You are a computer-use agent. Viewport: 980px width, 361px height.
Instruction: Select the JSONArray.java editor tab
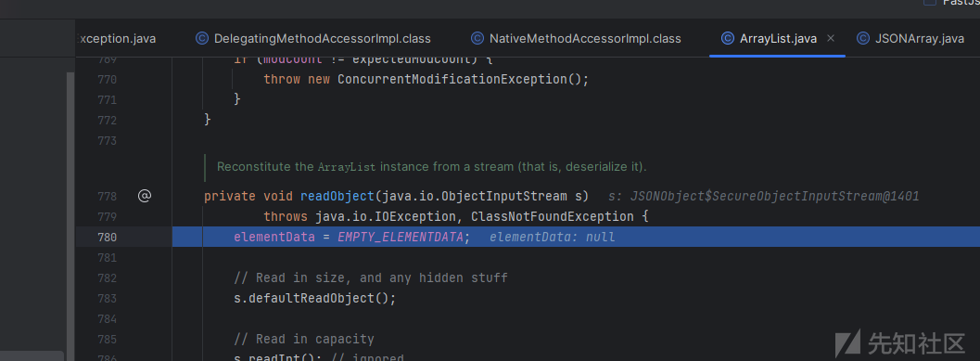910,39
